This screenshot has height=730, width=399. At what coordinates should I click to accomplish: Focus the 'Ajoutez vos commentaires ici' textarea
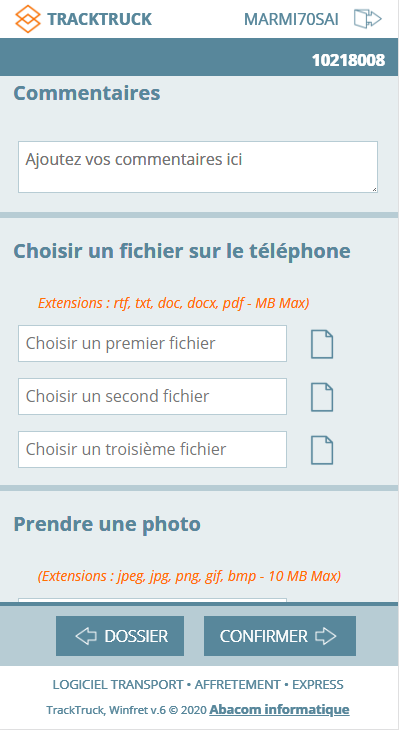point(198,167)
